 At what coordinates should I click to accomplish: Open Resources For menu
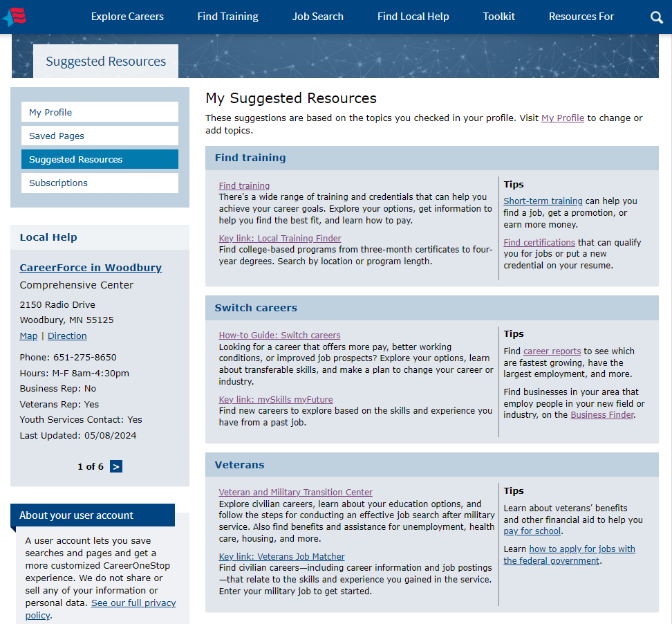tap(581, 17)
